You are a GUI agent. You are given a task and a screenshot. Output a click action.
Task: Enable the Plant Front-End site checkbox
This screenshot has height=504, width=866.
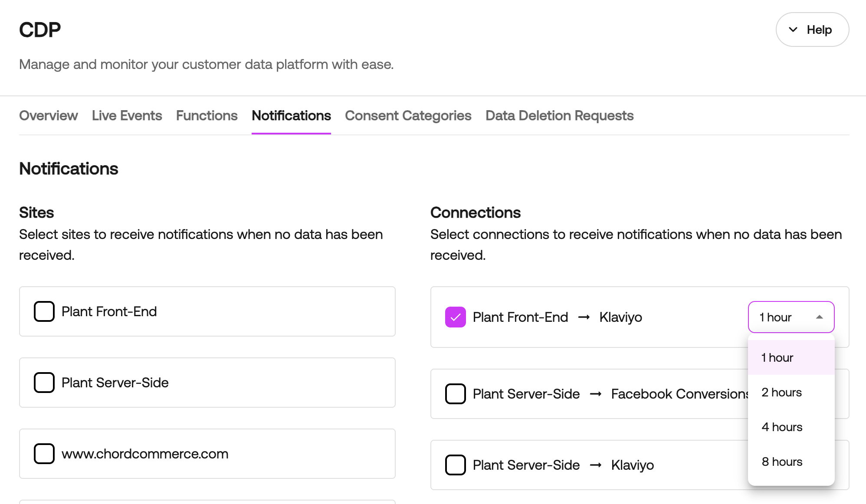coord(44,311)
